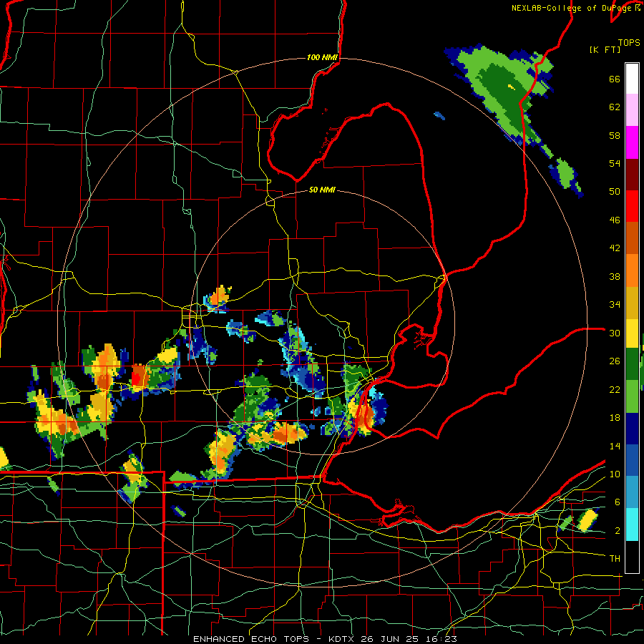
Task: Click the 58 legend value
Action: point(615,135)
